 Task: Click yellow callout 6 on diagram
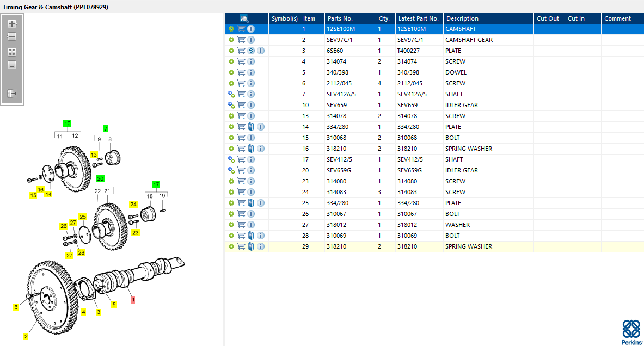click(16, 307)
